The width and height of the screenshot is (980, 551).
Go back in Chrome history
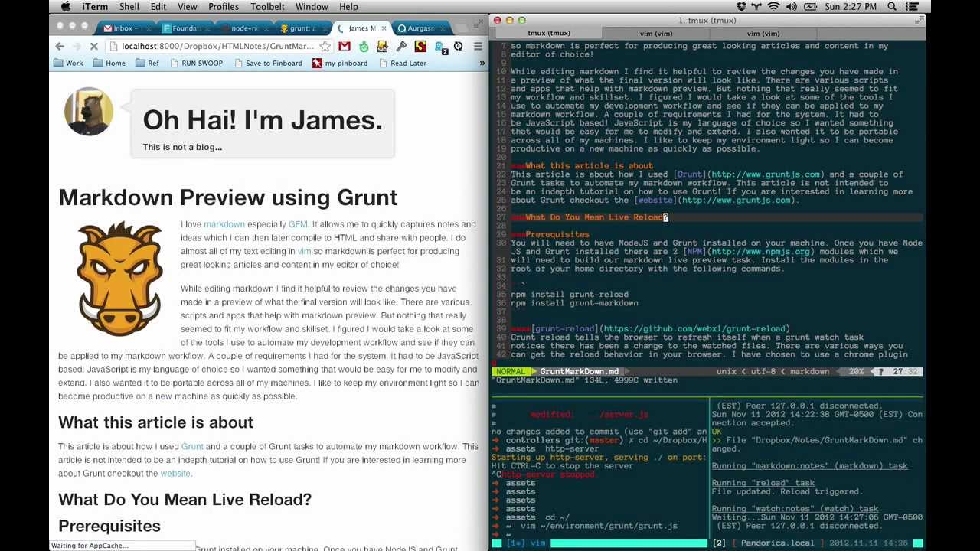tap(60, 47)
